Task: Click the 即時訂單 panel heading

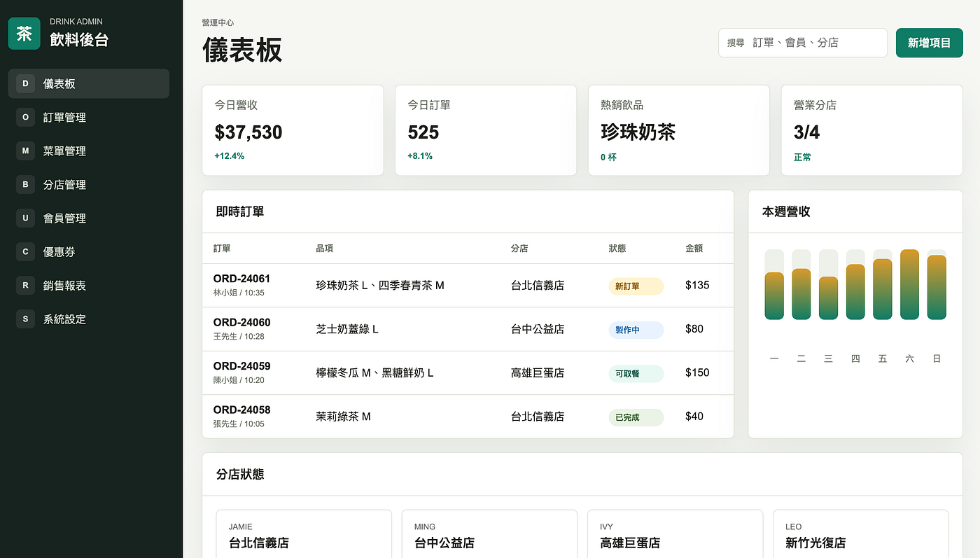Action: click(240, 211)
